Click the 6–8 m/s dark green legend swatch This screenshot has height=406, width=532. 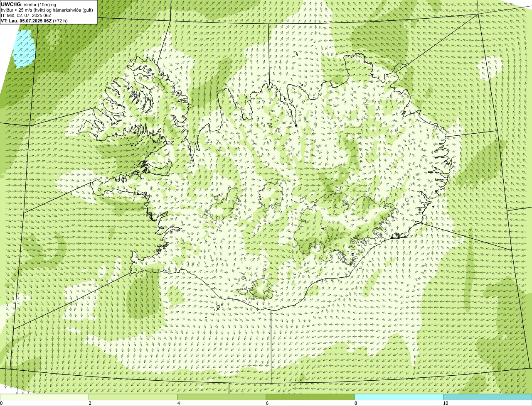pyautogui.click(x=310, y=397)
